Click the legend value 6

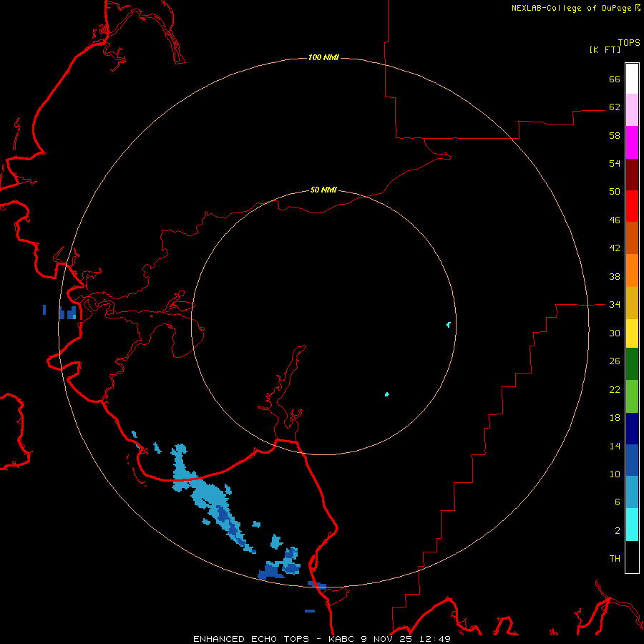618,502
